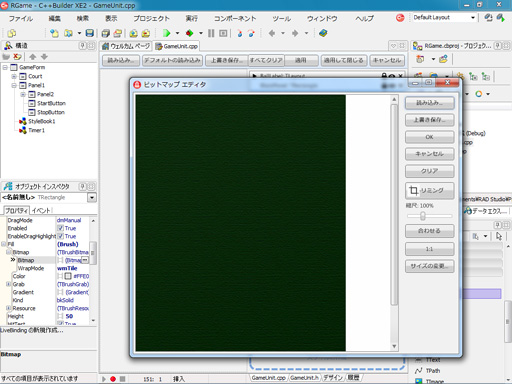
Task: Click the Save (floppy disk) toolbar icon
Action: pyautogui.click(x=89, y=33)
